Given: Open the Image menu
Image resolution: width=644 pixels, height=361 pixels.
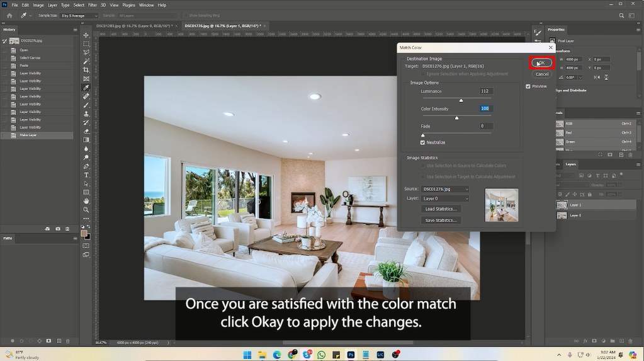Looking at the screenshot, I should point(38,5).
